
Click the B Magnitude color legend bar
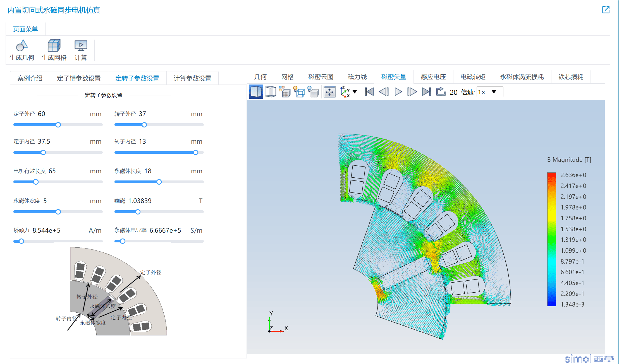point(551,239)
